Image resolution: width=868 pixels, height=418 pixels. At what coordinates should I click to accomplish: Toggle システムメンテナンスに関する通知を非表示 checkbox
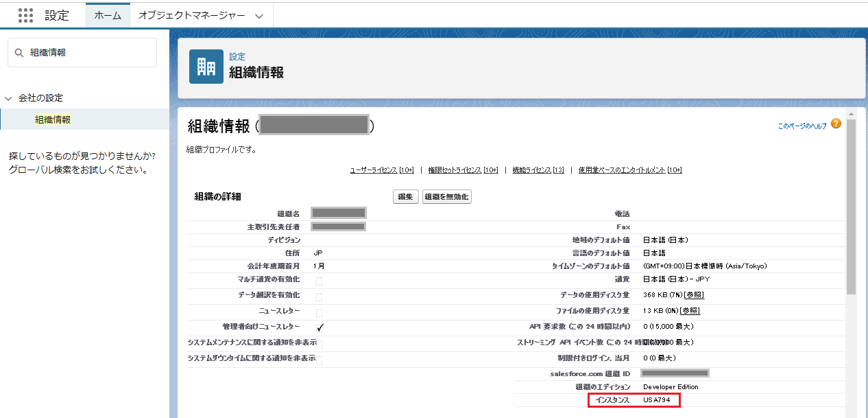point(320,343)
